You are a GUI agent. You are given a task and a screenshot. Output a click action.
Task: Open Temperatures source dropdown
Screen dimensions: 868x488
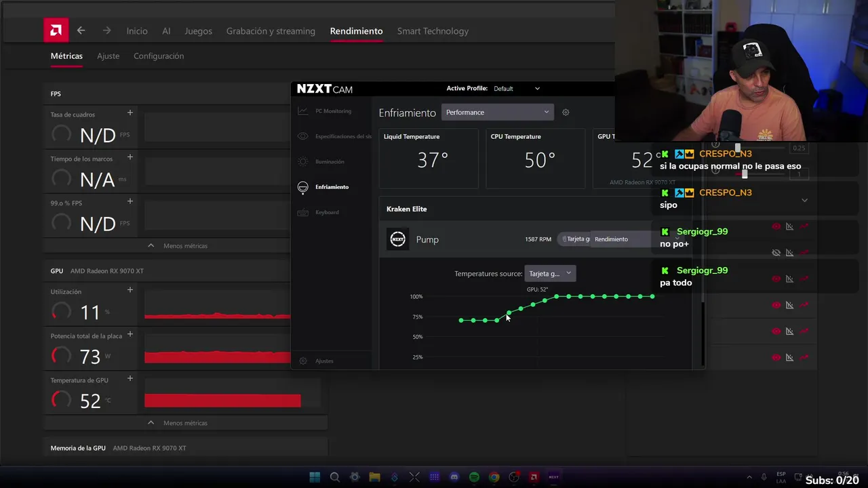550,273
